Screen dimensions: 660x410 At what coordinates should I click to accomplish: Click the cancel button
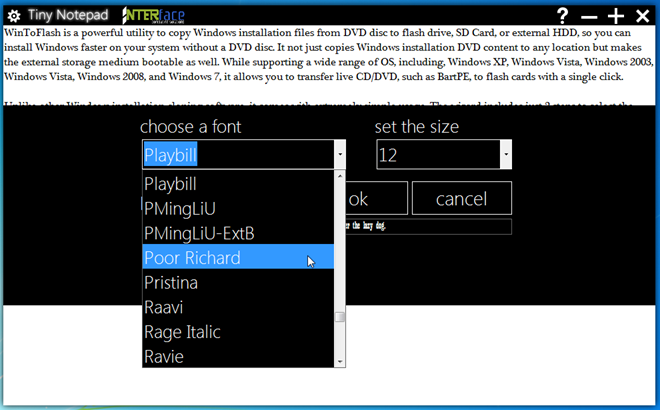pyautogui.click(x=462, y=198)
